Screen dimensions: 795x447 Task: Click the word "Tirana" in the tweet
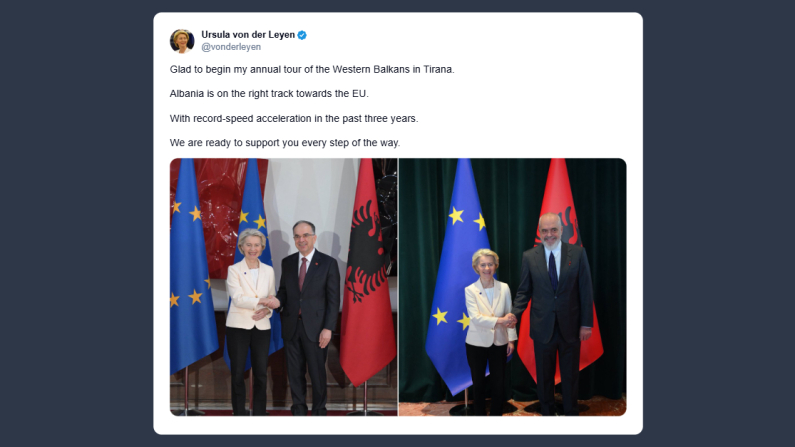[x=438, y=69]
